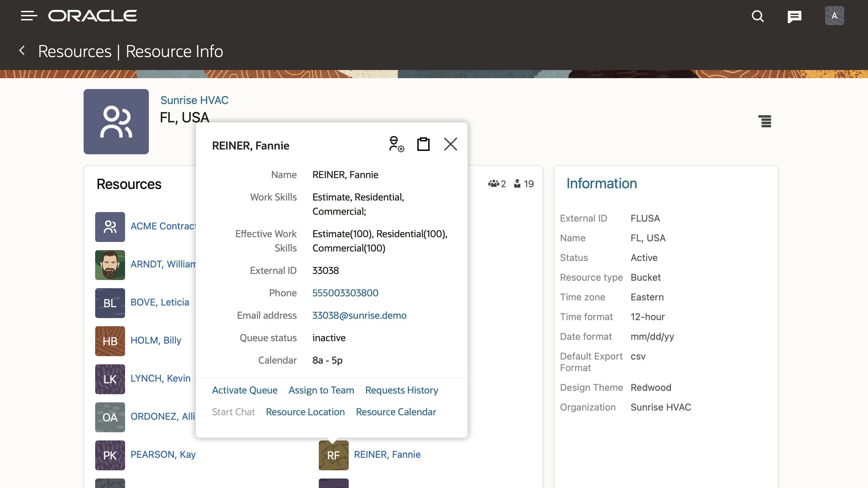
Task: Open the chat messages icon
Action: tap(795, 16)
